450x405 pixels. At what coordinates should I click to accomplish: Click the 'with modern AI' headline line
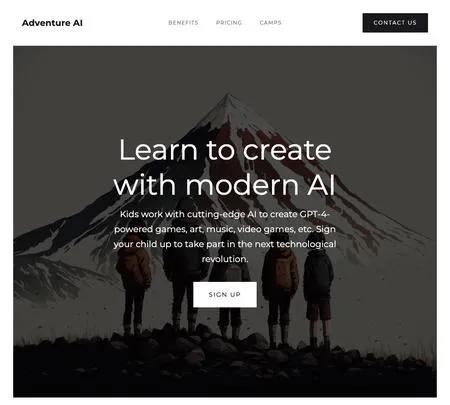[x=224, y=184]
